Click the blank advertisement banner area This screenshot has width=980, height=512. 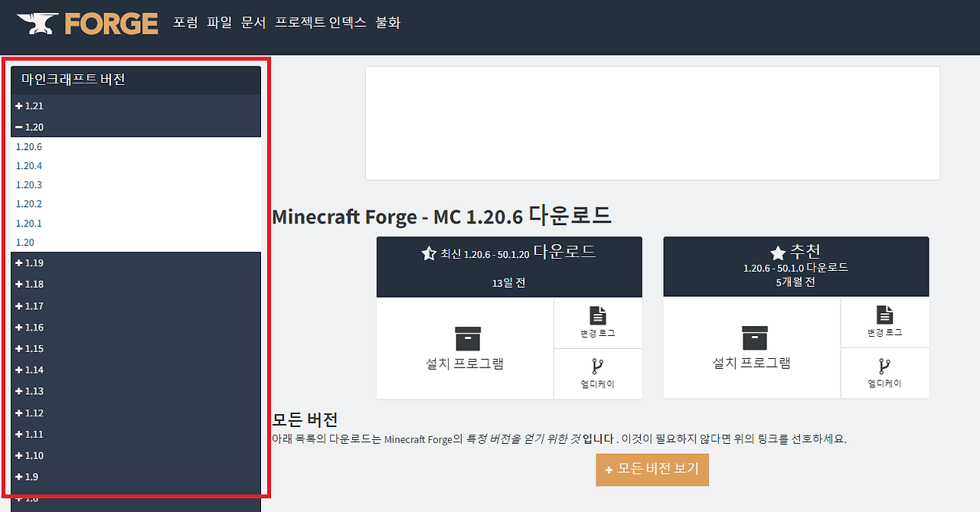click(x=652, y=123)
